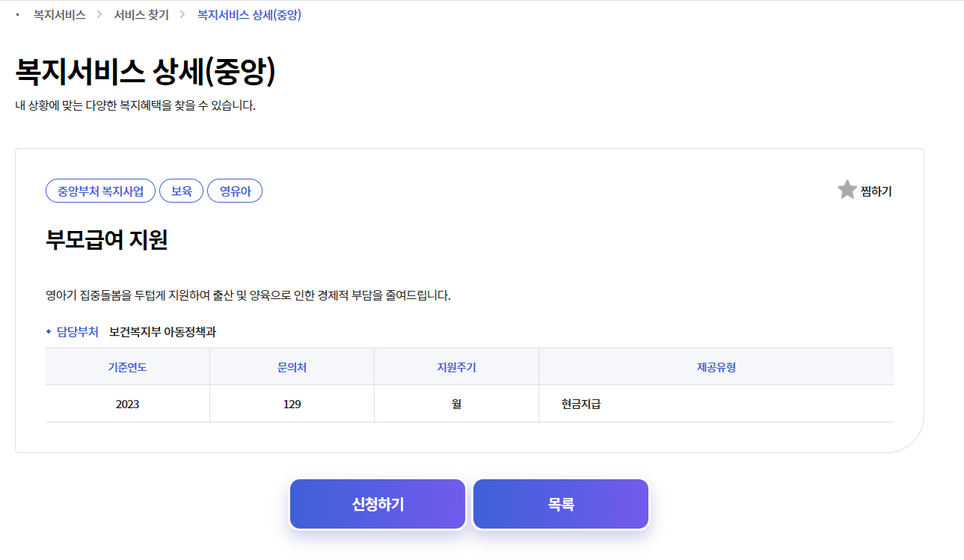The image size is (964, 560).
Task: Click the bullet dot before the breadcrumb
Action: click(16, 14)
